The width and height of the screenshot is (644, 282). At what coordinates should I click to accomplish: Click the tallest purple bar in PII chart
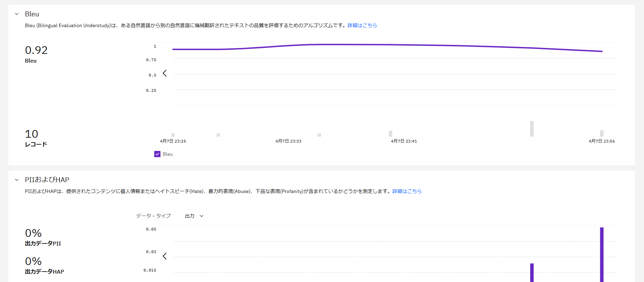coord(602,255)
